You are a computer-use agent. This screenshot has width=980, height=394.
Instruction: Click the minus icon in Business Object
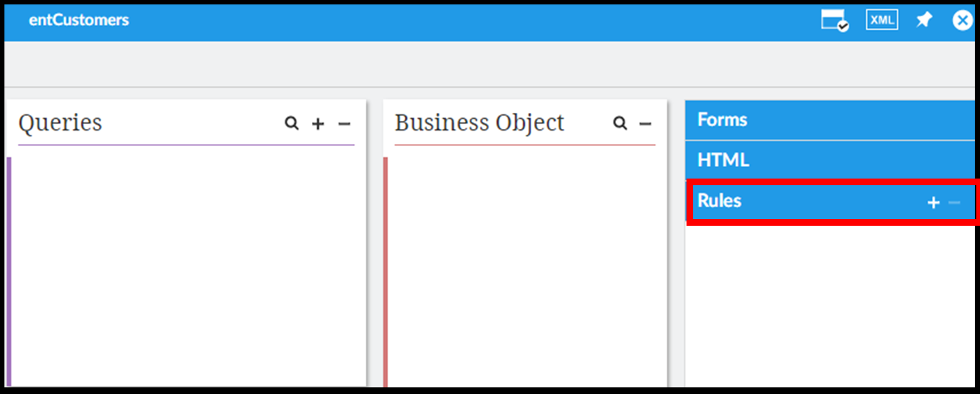pyautogui.click(x=645, y=124)
